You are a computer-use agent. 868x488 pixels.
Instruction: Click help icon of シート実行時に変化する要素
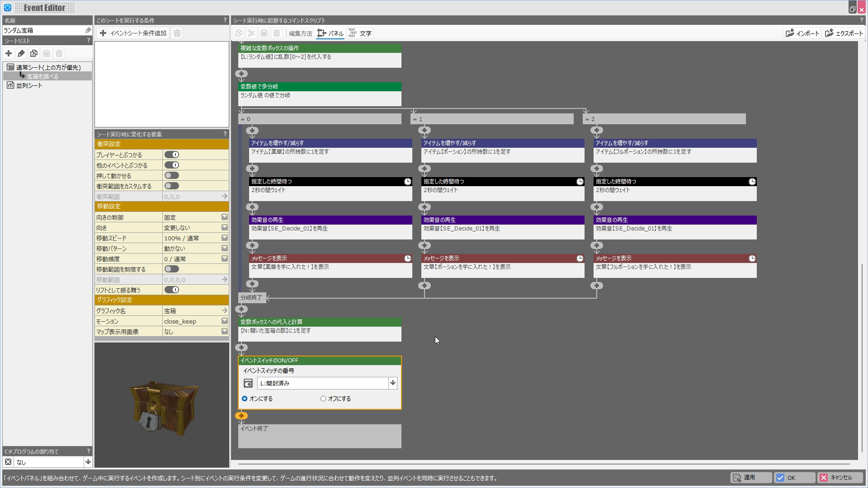point(225,134)
